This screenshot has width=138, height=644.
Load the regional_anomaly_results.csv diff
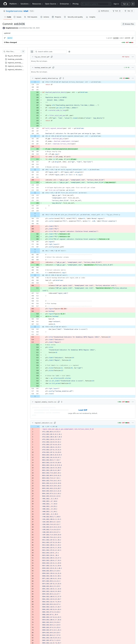(x=83, y=410)
